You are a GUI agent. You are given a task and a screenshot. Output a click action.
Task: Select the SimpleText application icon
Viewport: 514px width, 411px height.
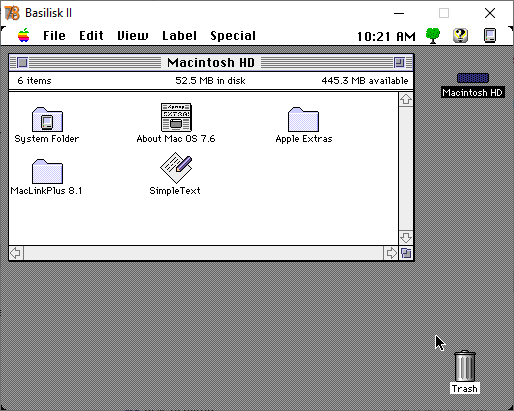point(176,168)
